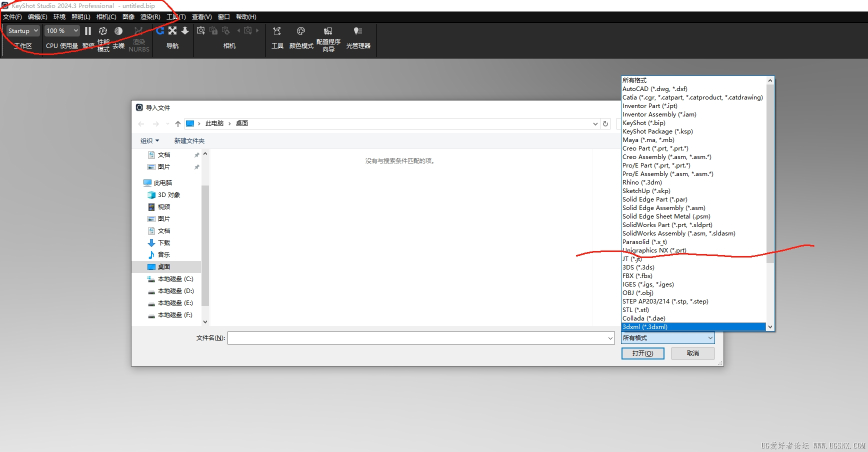Viewport: 868px width, 452px height.
Task: Open the 渲染(R) menu
Action: [150, 17]
